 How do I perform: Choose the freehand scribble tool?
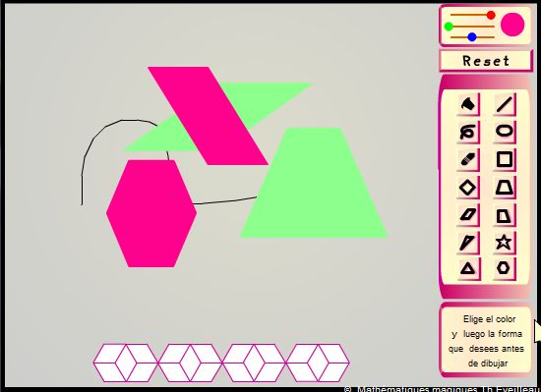[x=468, y=132]
